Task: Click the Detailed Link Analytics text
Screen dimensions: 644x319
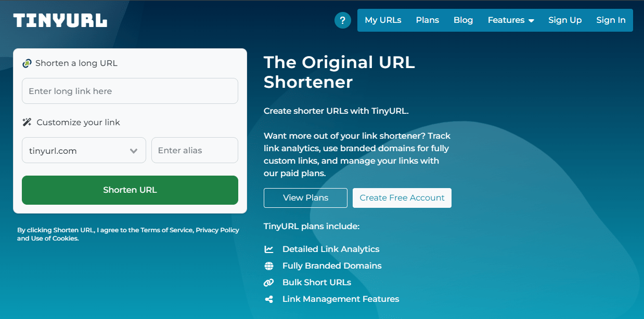Action: [x=331, y=249]
